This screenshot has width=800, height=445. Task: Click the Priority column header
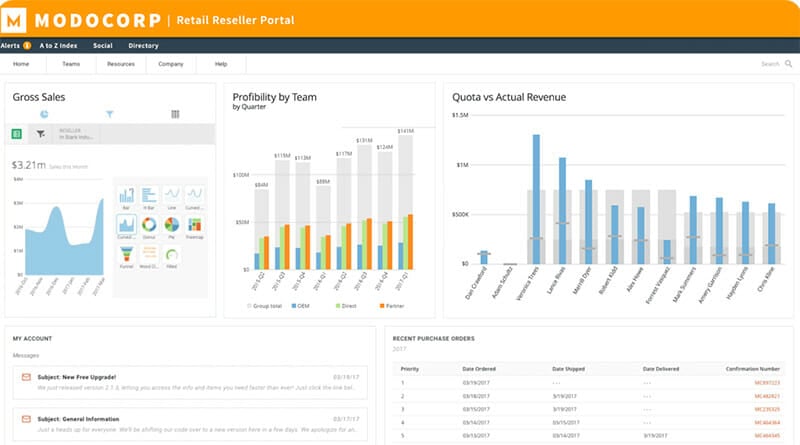[x=410, y=369]
